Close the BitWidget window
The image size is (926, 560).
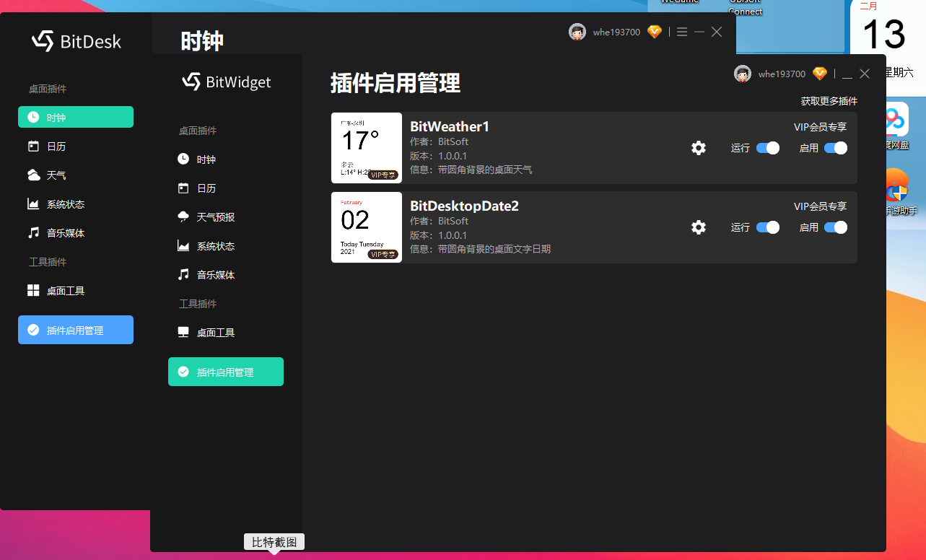(x=865, y=74)
